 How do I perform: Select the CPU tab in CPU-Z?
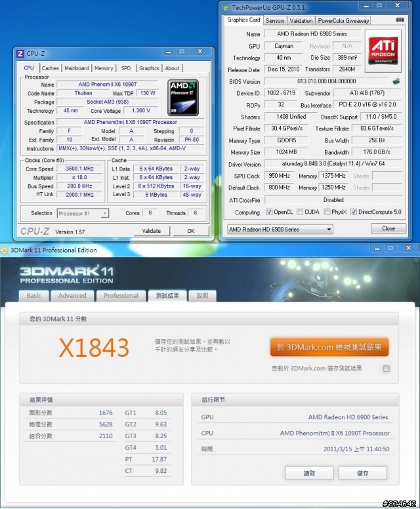click(x=29, y=68)
